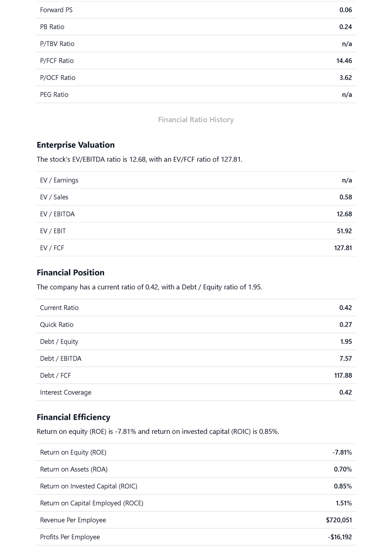The image size is (392, 557).
Task: Click the Interest Coverage row label
Action: (x=66, y=392)
